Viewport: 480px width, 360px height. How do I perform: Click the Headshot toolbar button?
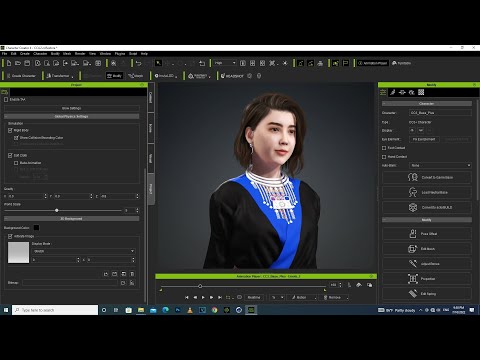[232, 76]
